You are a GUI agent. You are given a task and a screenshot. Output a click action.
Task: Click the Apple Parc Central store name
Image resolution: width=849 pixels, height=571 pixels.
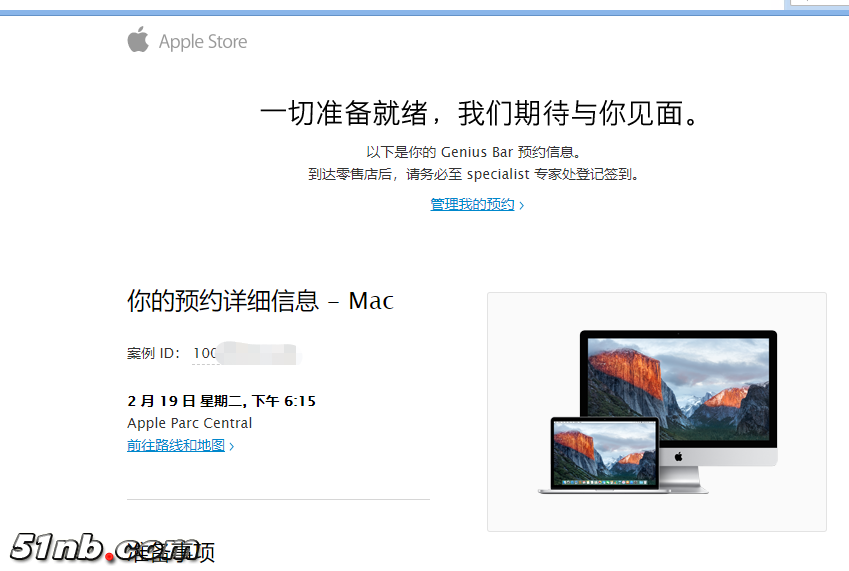[x=190, y=423]
